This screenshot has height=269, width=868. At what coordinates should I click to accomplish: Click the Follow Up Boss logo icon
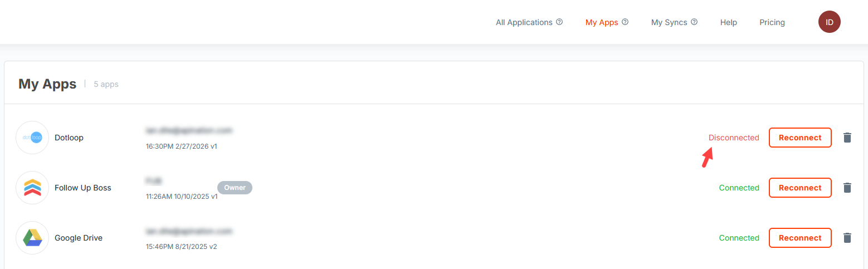coord(32,188)
